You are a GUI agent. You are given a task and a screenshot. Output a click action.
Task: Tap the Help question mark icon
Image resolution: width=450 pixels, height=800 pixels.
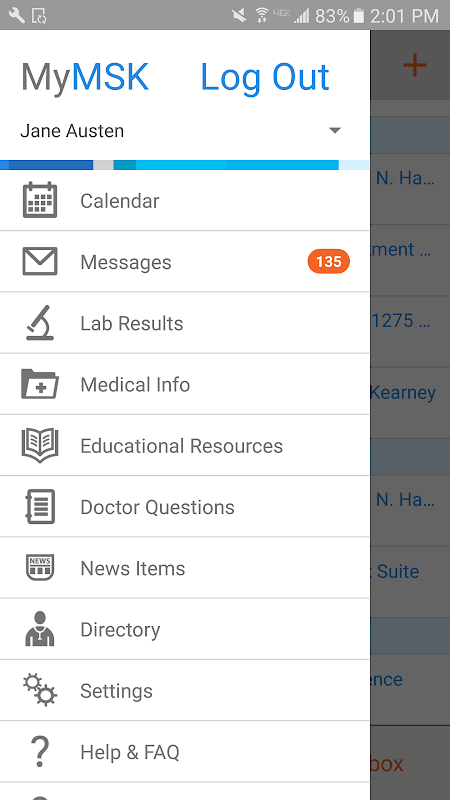40,751
